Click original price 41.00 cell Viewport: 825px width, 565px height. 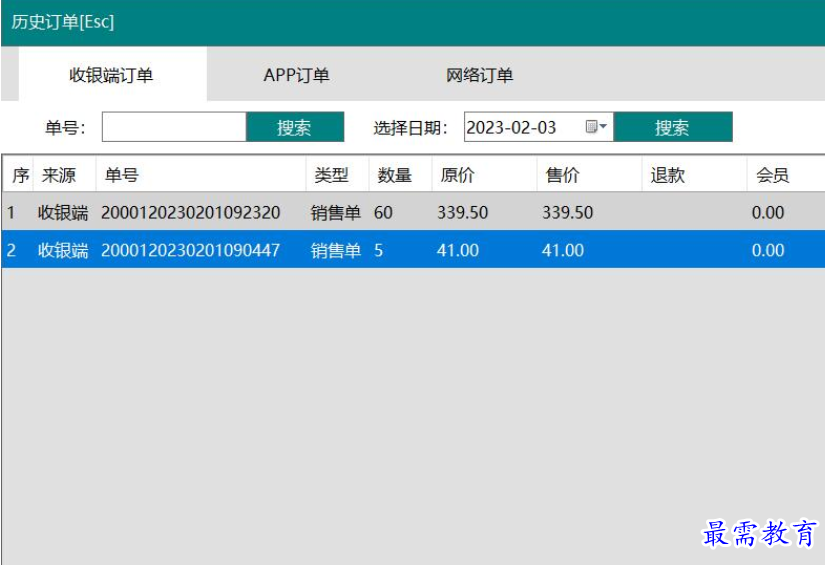(x=458, y=250)
